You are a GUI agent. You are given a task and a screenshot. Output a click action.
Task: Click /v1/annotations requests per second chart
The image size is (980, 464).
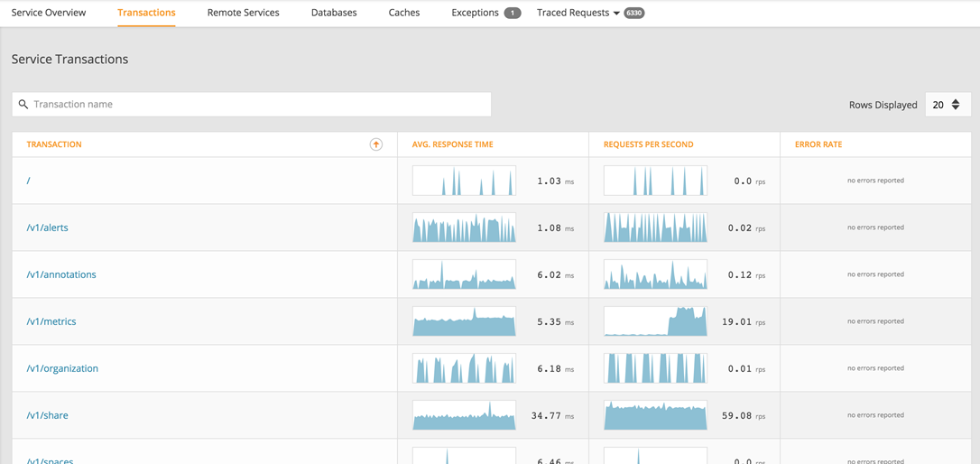(656, 274)
